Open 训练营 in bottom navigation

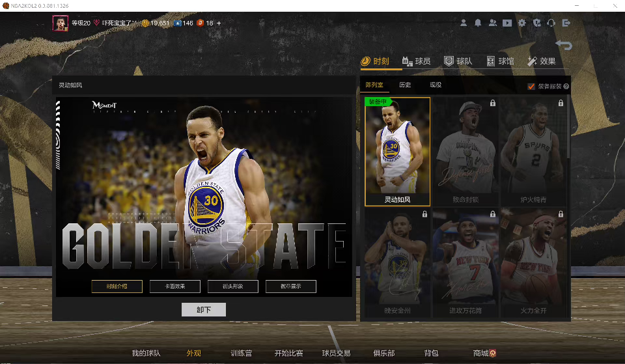(241, 353)
